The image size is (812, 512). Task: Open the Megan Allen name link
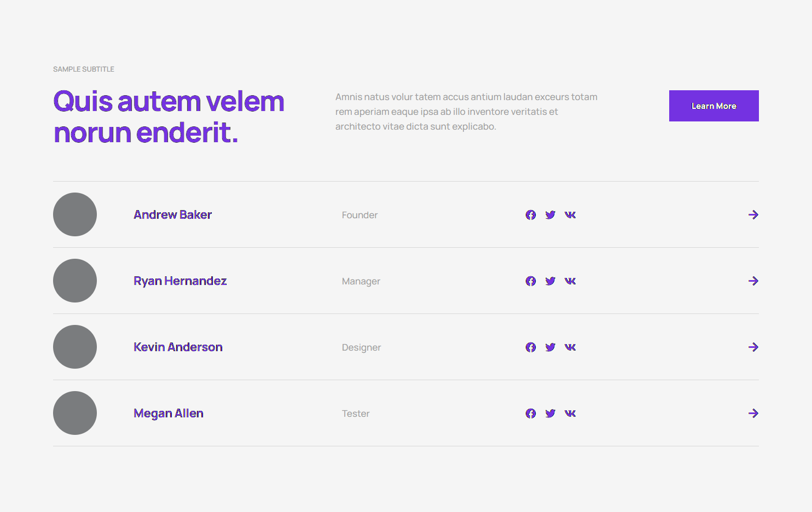click(169, 414)
